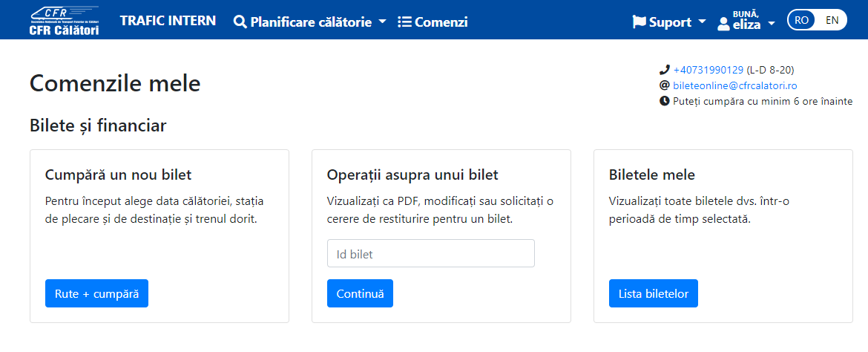Open the bileteonline@cfrcalatori.ro email link
Image resolution: width=868 pixels, height=352 pixels.
(x=735, y=85)
